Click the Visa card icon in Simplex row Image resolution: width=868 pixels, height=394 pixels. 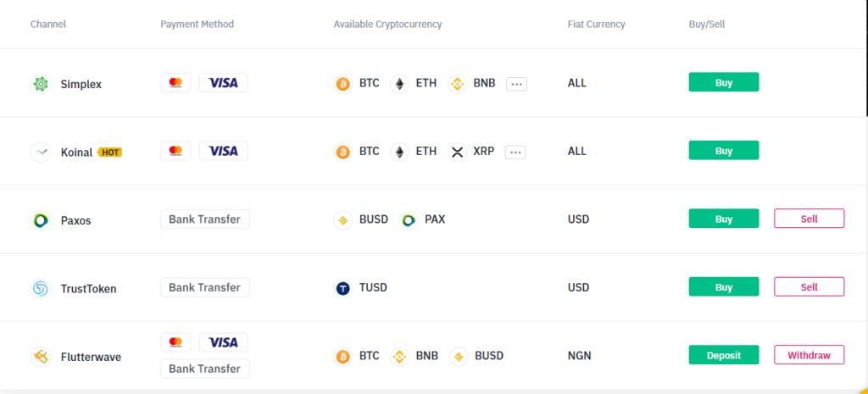point(223,83)
